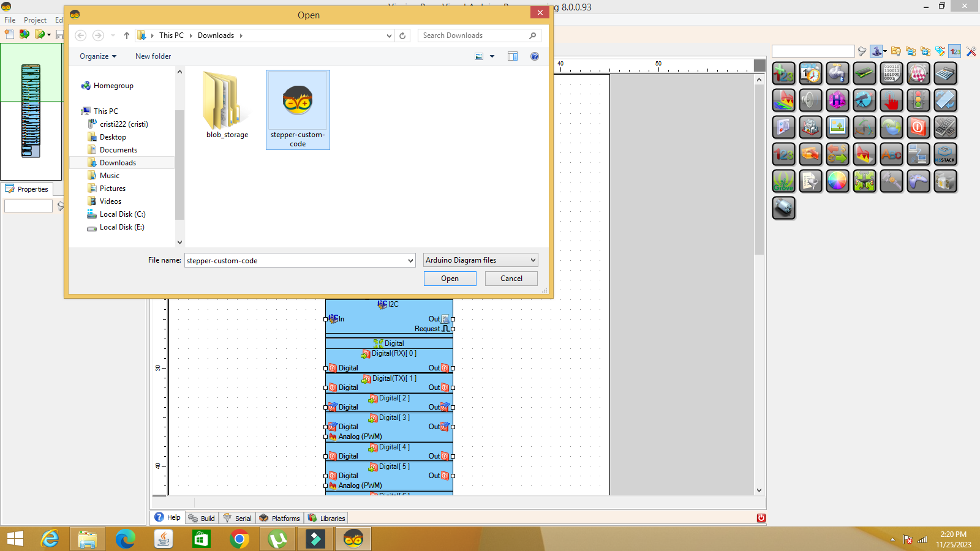This screenshot has width=980, height=551.
Task: Expand the Organize menu in the dialog
Action: tap(97, 56)
